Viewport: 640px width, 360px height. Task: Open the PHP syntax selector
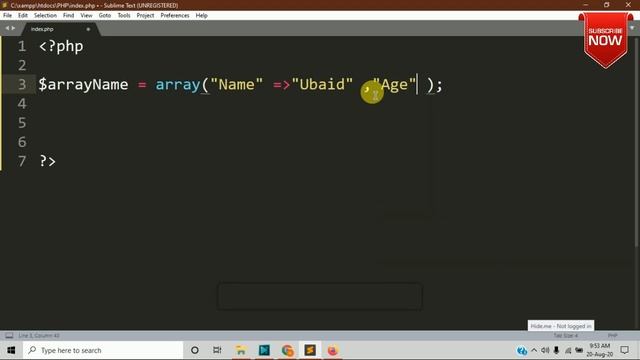pos(612,336)
